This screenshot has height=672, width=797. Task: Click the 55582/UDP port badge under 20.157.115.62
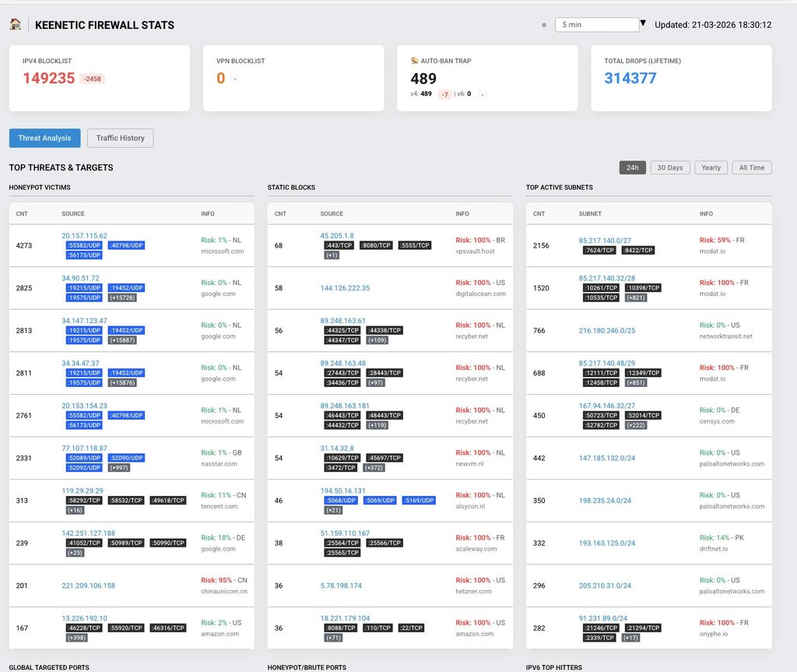click(x=84, y=245)
